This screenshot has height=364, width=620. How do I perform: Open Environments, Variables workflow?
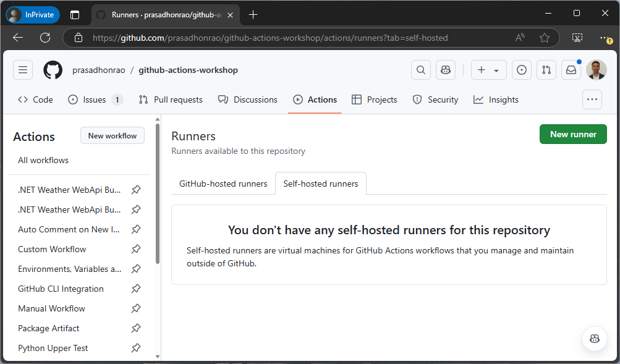pos(70,269)
